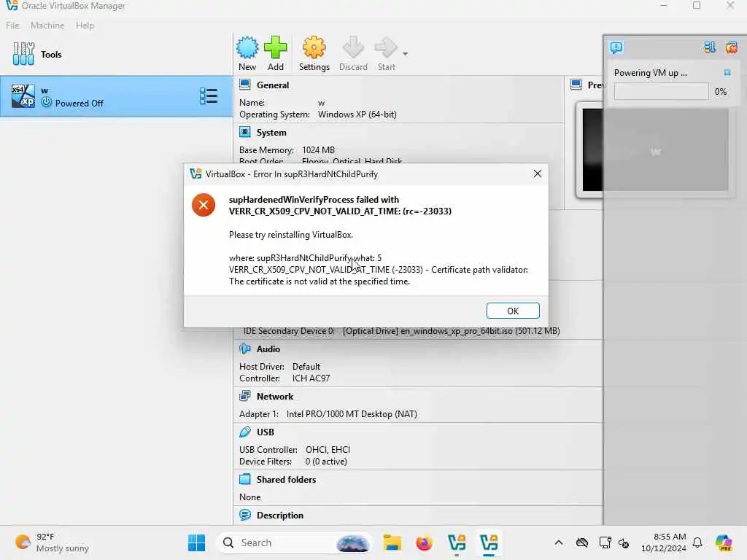
Task: Click the Audio section speaker icon
Action: tap(245, 349)
